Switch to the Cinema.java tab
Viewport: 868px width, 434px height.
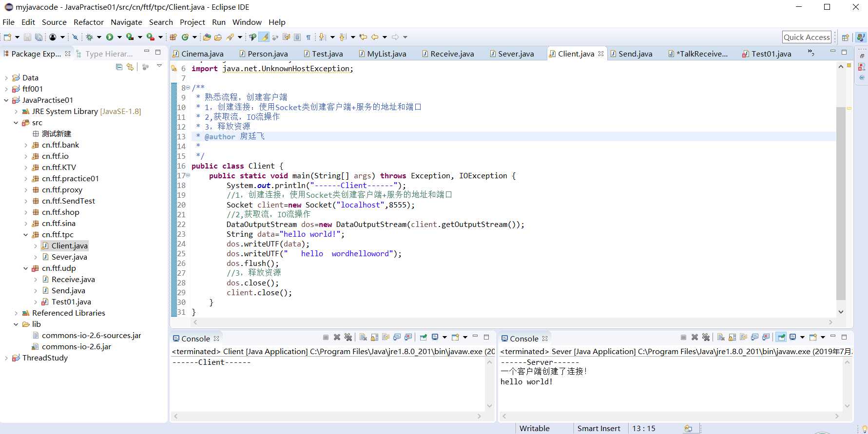(x=198, y=54)
